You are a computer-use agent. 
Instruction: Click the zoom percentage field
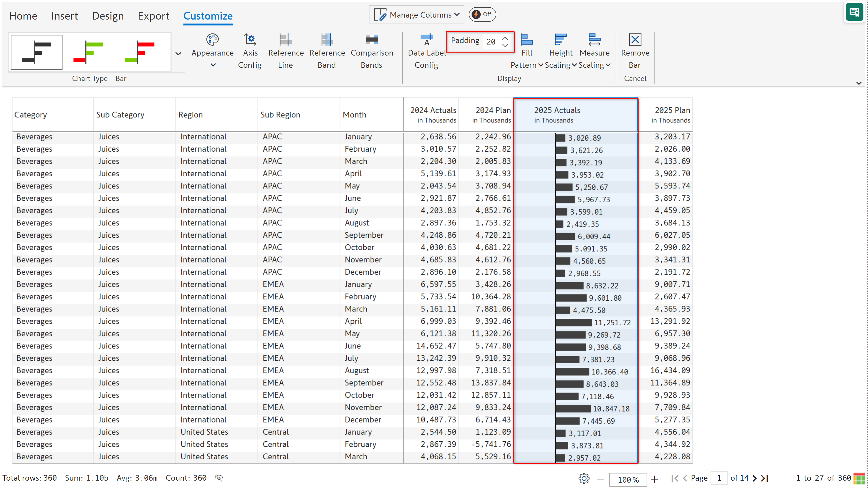pyautogui.click(x=628, y=479)
